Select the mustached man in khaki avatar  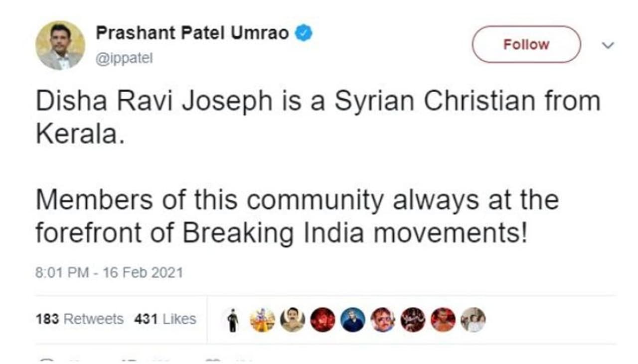point(292,320)
